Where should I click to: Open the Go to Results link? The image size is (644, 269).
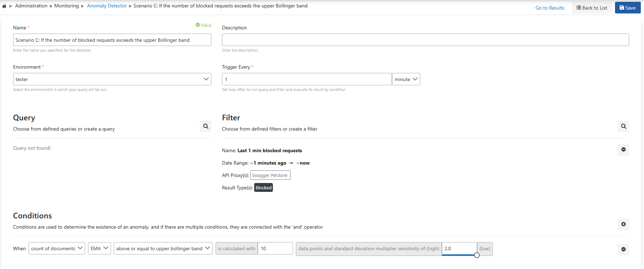550,8
